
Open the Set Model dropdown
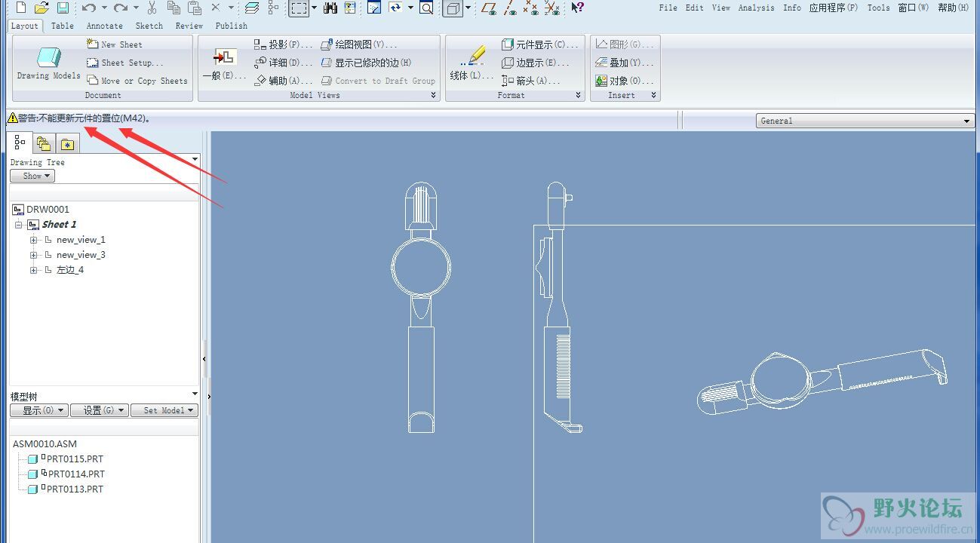(x=164, y=410)
